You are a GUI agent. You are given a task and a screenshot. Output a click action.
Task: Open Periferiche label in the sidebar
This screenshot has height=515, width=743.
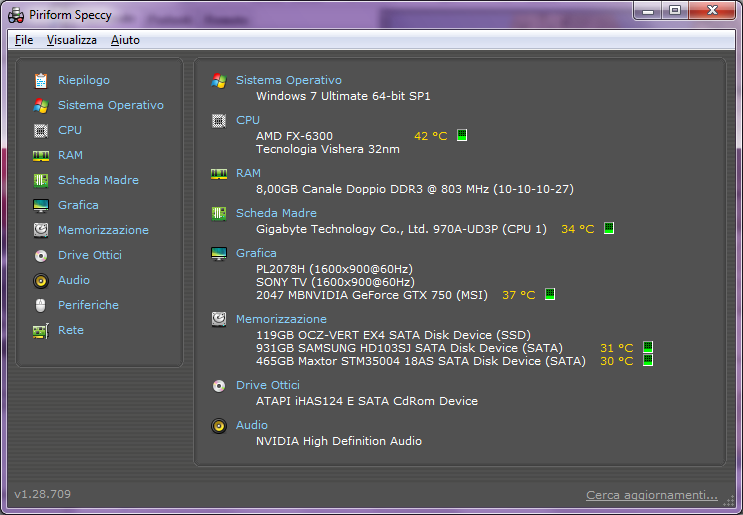coord(88,305)
